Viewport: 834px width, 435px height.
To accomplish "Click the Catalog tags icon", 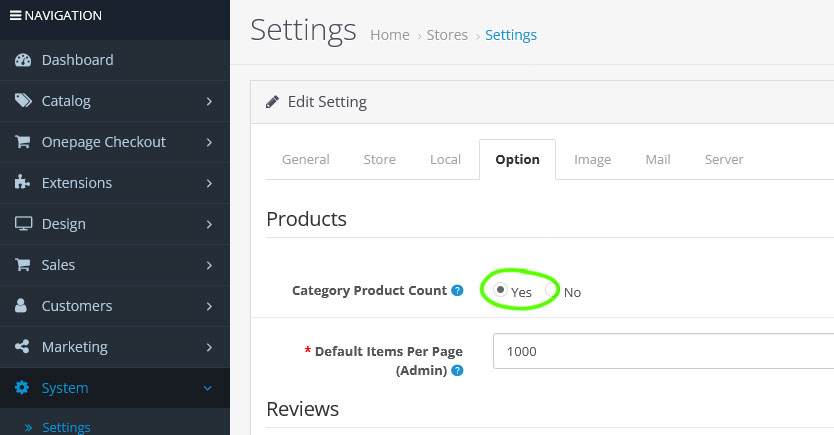I will [x=23, y=101].
